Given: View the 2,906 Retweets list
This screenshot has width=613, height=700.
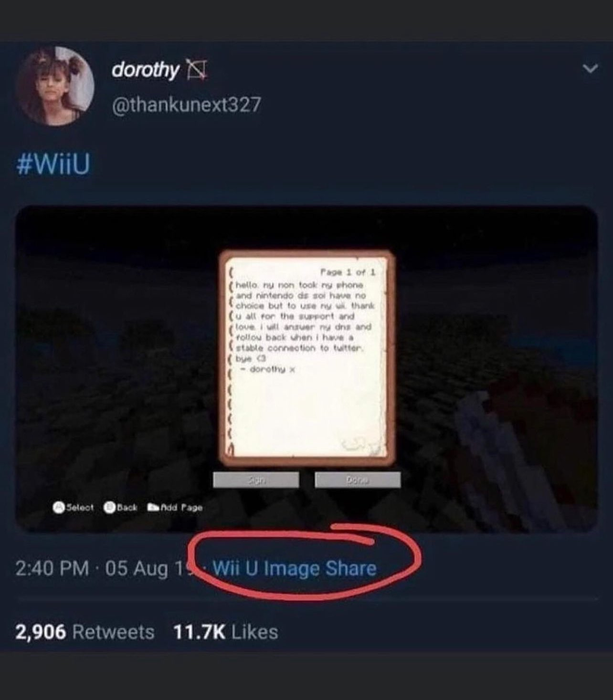Looking at the screenshot, I should tap(85, 632).
